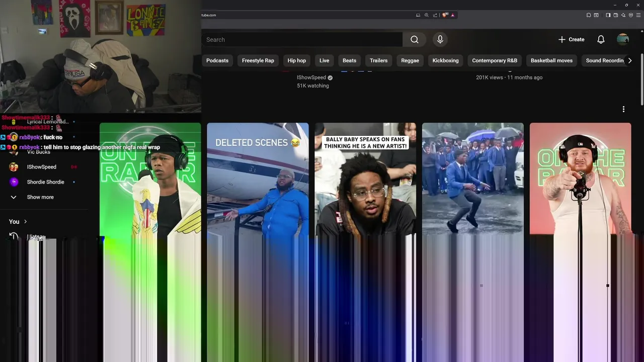Click the history clock icon in sidebar
Screen dimensions: 644x362
tap(14, 236)
